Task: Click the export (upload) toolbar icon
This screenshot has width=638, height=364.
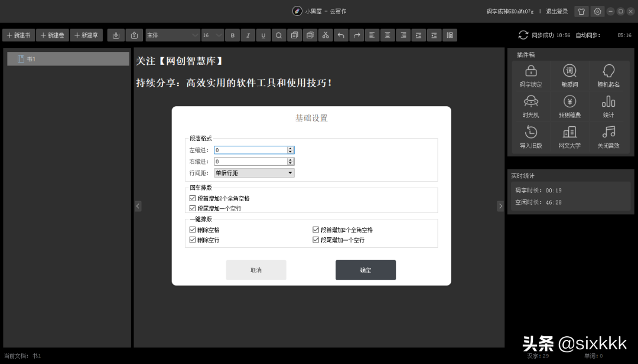Action: pyautogui.click(x=134, y=35)
